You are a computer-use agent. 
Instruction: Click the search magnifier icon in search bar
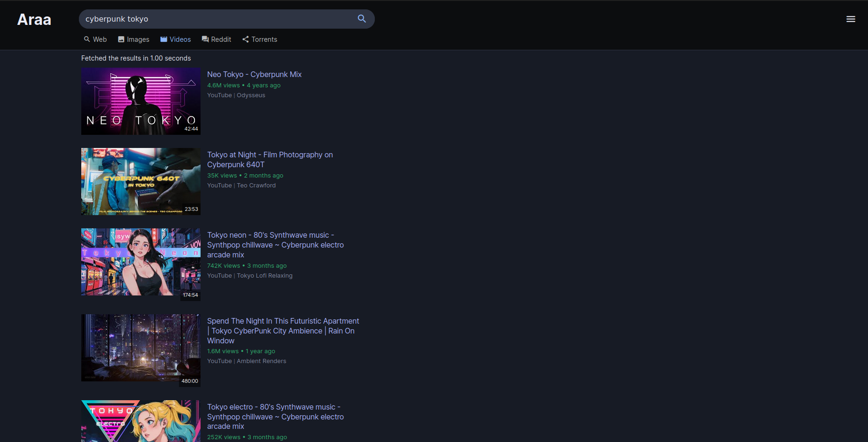(x=362, y=19)
